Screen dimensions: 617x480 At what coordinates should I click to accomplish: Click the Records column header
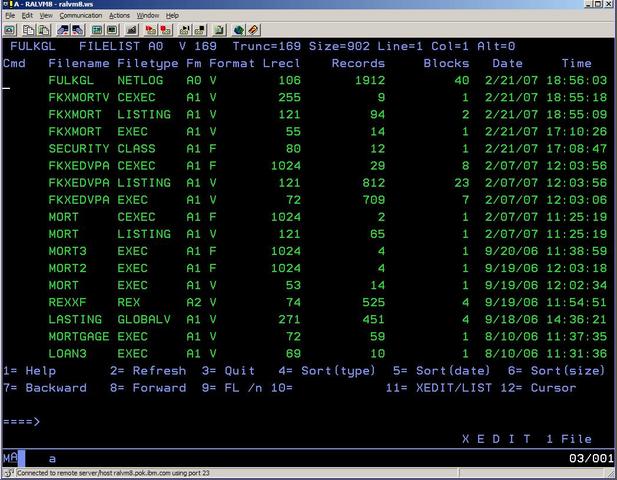click(x=358, y=63)
